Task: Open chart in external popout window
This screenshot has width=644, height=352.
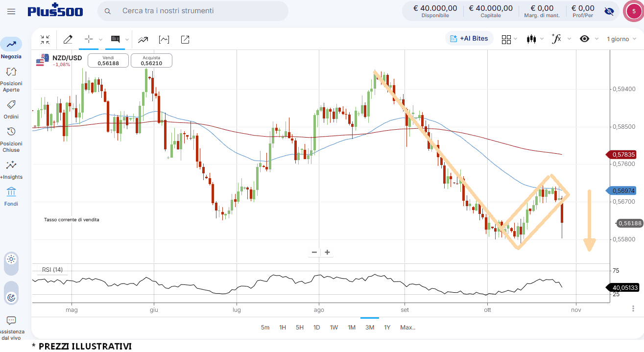Action: pos(185,39)
